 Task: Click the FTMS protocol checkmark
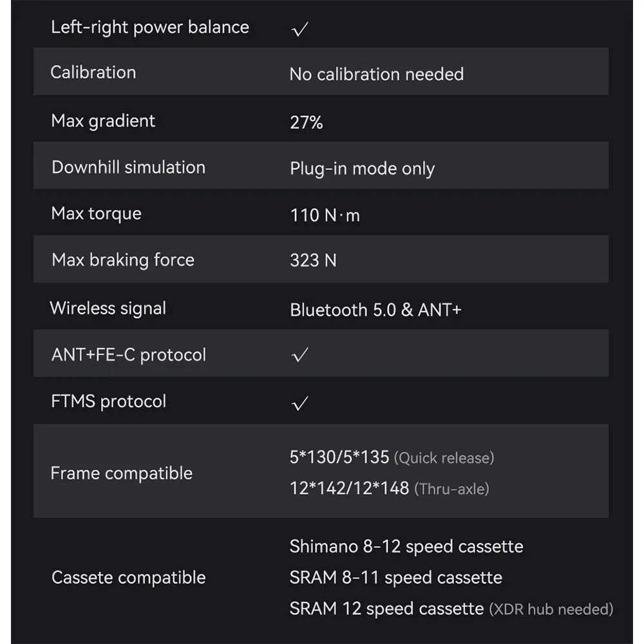tap(299, 404)
